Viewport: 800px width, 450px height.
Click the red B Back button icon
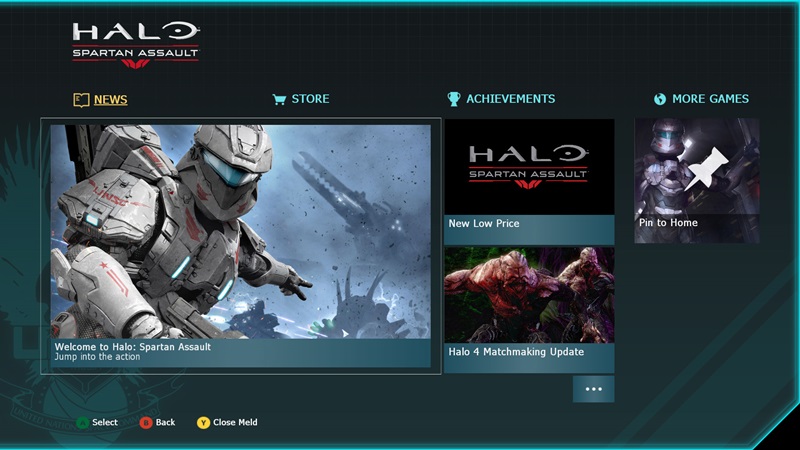tap(146, 422)
